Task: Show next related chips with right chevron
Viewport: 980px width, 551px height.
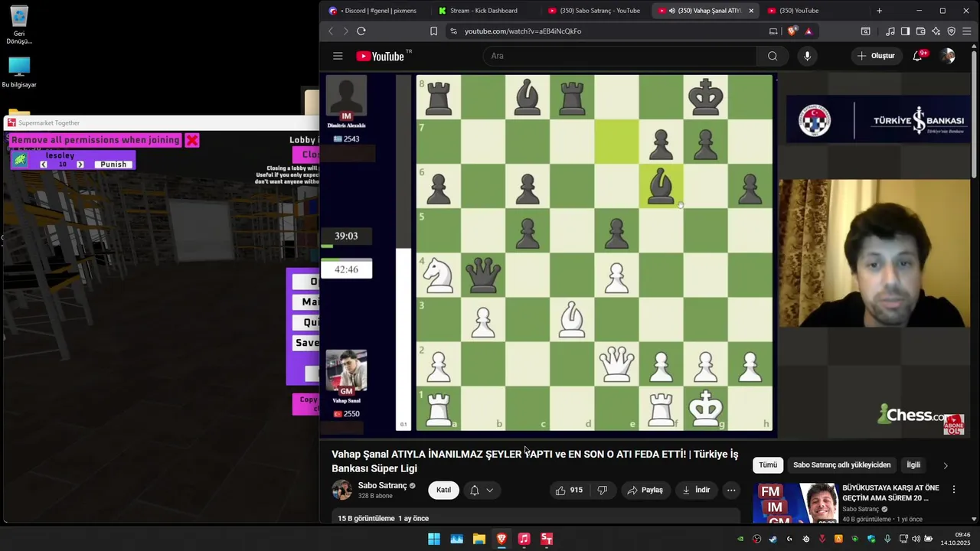Action: pyautogui.click(x=945, y=465)
